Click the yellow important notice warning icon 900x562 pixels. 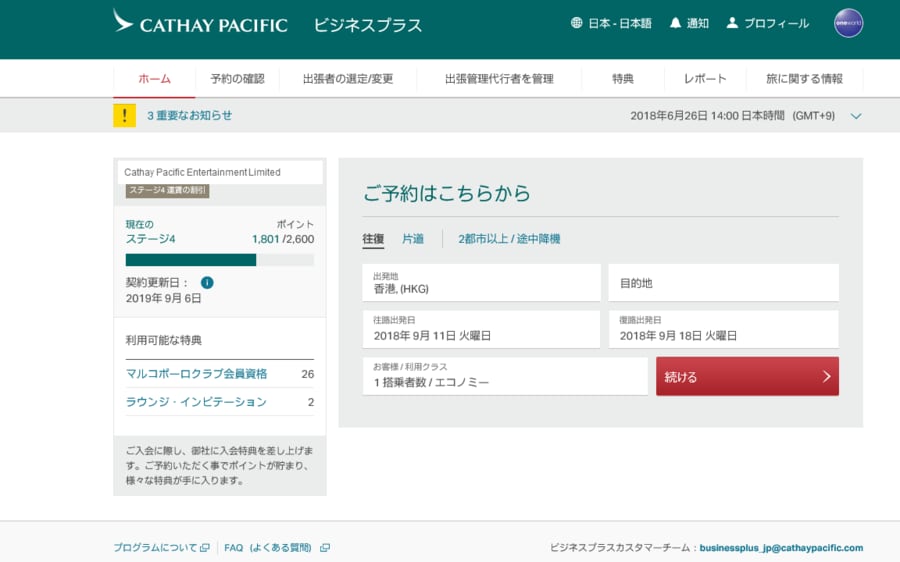coord(125,115)
